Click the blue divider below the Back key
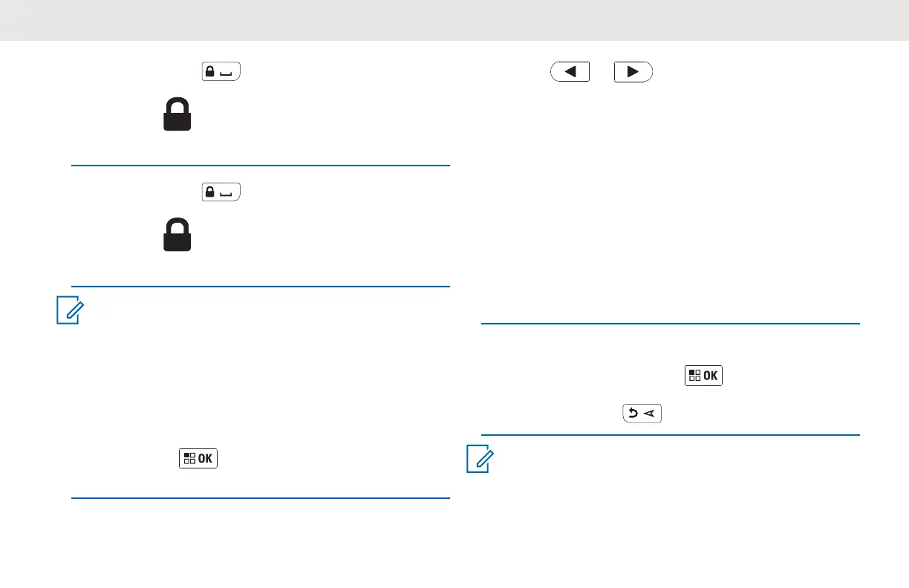 coord(671,435)
